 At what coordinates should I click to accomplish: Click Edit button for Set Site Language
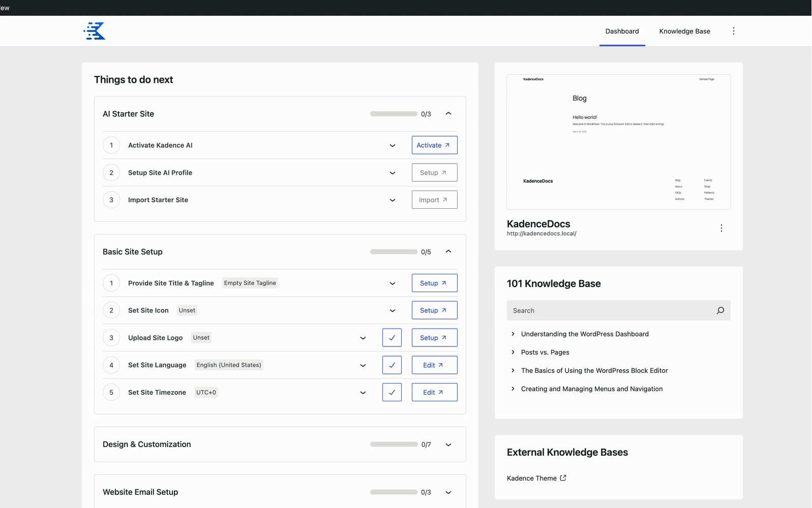click(x=435, y=365)
